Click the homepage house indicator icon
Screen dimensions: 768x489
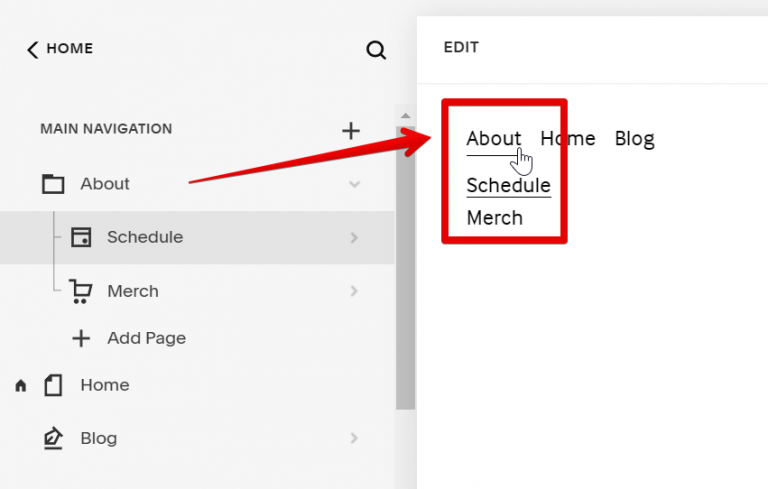(21, 386)
